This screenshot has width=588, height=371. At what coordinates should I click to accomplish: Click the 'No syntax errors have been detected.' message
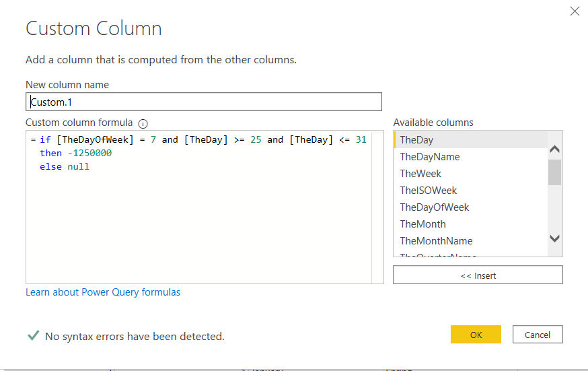point(135,336)
